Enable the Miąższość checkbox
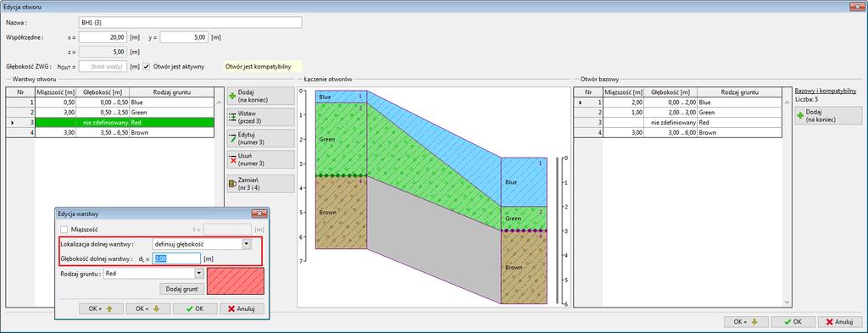This screenshot has height=333, width=868. pyautogui.click(x=64, y=229)
